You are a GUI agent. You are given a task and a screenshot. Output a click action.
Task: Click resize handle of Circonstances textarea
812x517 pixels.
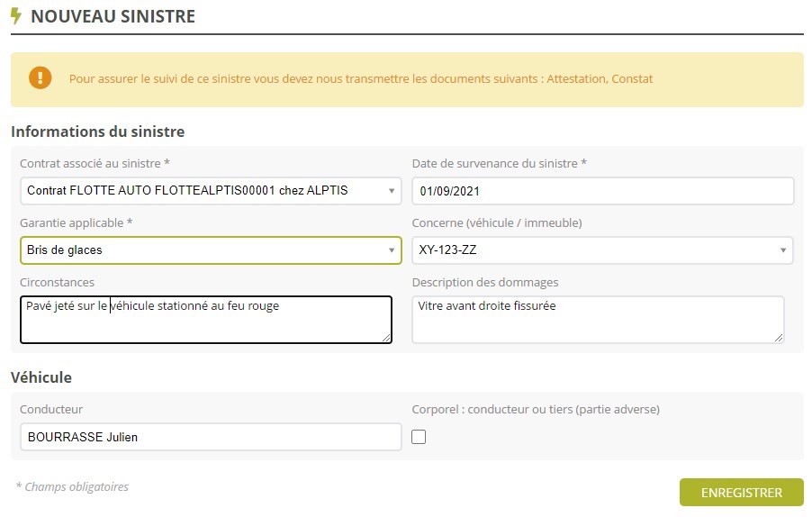tap(387, 339)
